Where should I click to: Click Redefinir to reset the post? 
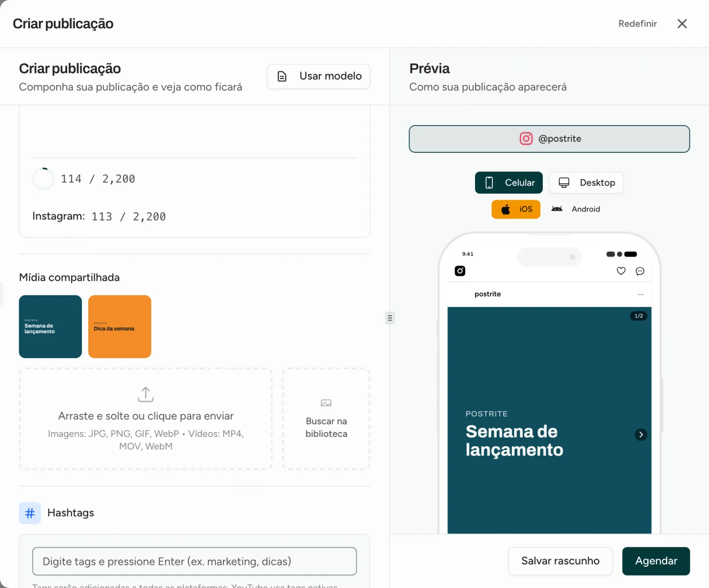click(637, 23)
